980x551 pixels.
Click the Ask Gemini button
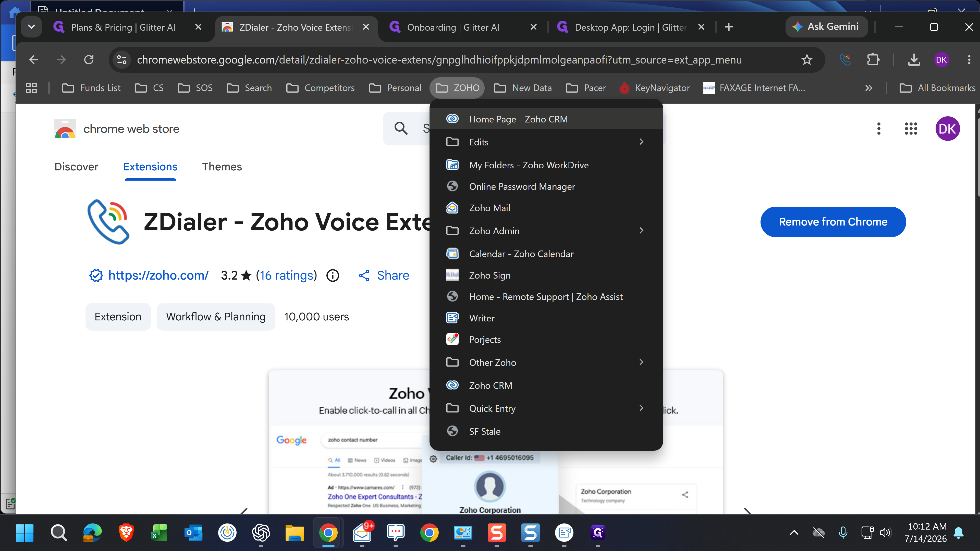pos(826,27)
